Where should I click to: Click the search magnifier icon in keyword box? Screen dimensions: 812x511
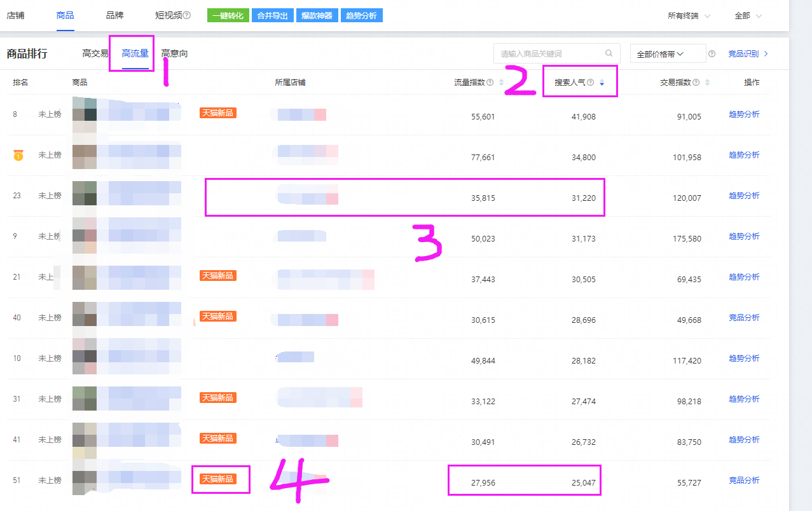pos(609,54)
